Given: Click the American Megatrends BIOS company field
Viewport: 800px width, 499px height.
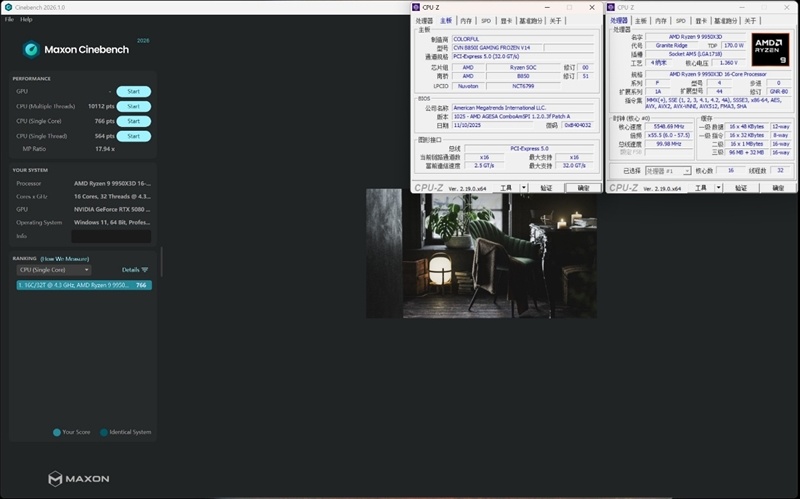Looking at the screenshot, I should 522,108.
